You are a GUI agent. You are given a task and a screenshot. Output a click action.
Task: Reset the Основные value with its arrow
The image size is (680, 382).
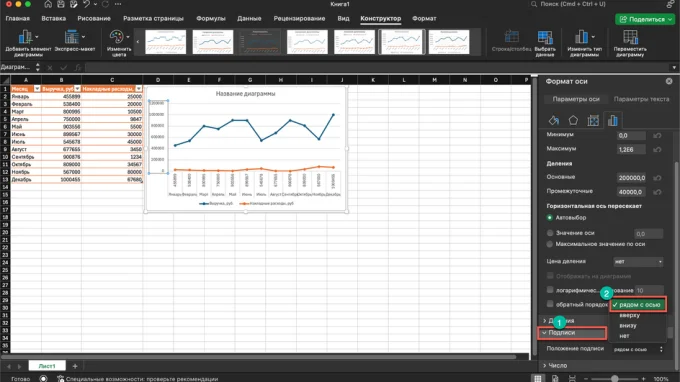(x=657, y=178)
